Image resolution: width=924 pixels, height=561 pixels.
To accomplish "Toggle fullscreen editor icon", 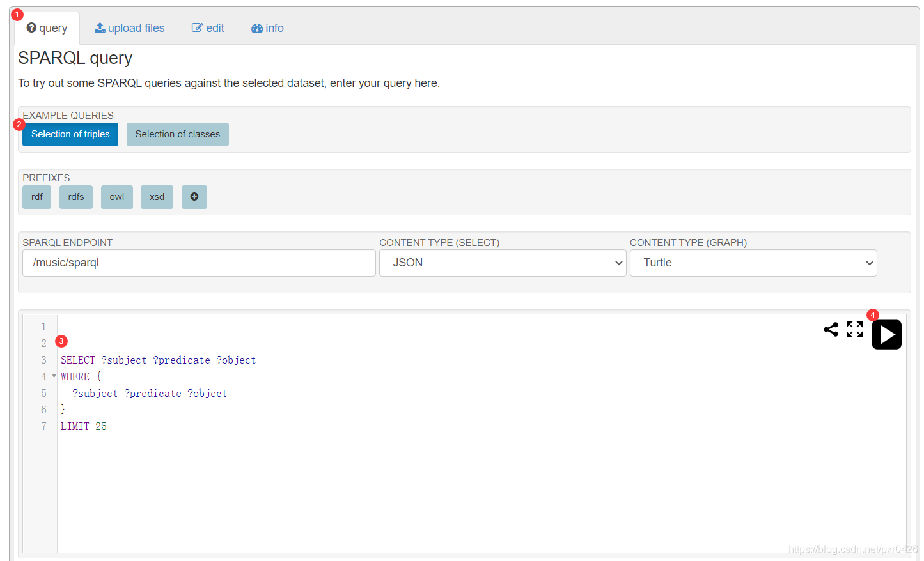I will [854, 329].
